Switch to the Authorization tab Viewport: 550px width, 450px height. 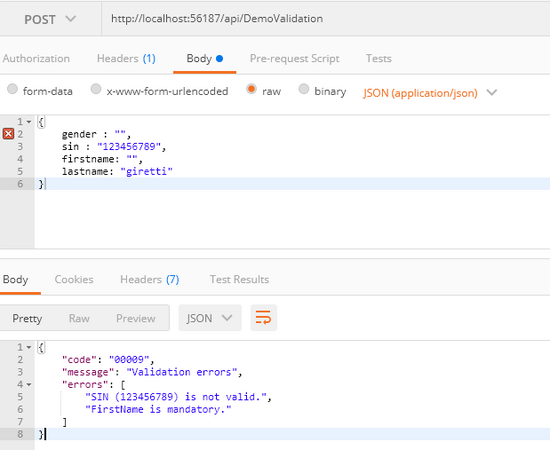tap(36, 58)
